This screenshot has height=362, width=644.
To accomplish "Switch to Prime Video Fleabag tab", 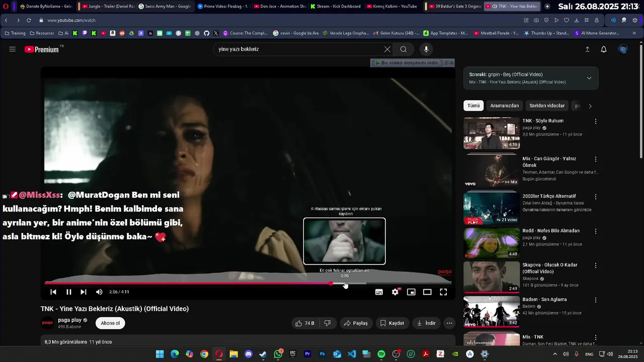I will click(223, 7).
